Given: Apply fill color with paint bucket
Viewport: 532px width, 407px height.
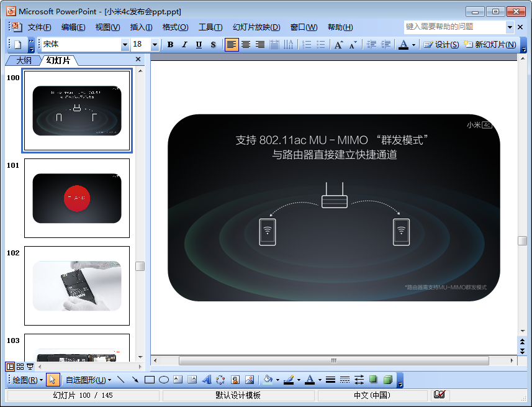Looking at the screenshot, I should [x=268, y=380].
